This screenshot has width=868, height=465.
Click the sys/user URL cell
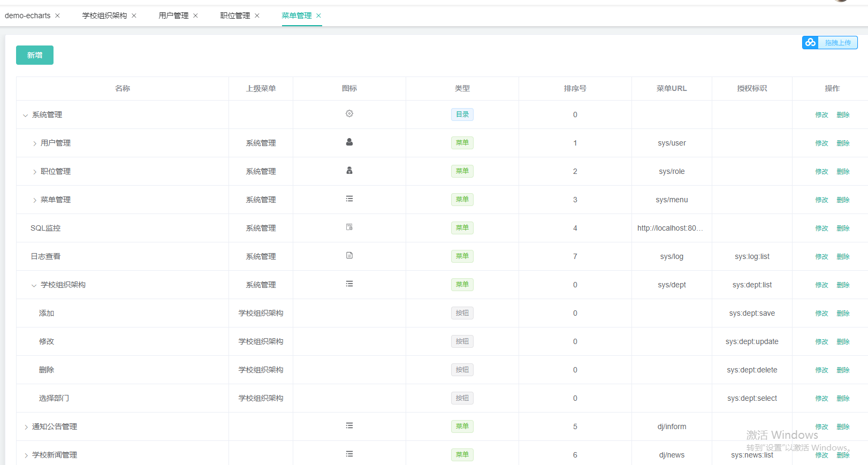pyautogui.click(x=672, y=143)
